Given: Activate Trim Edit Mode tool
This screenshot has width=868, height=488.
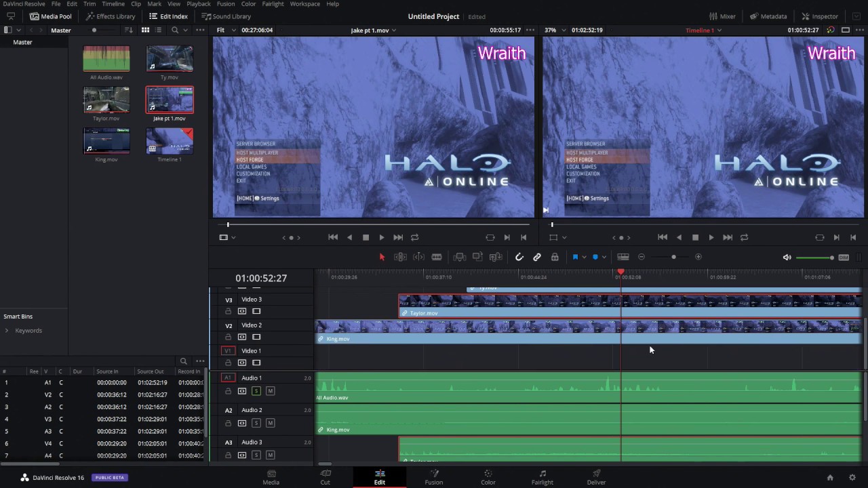Looking at the screenshot, I should [x=400, y=257].
